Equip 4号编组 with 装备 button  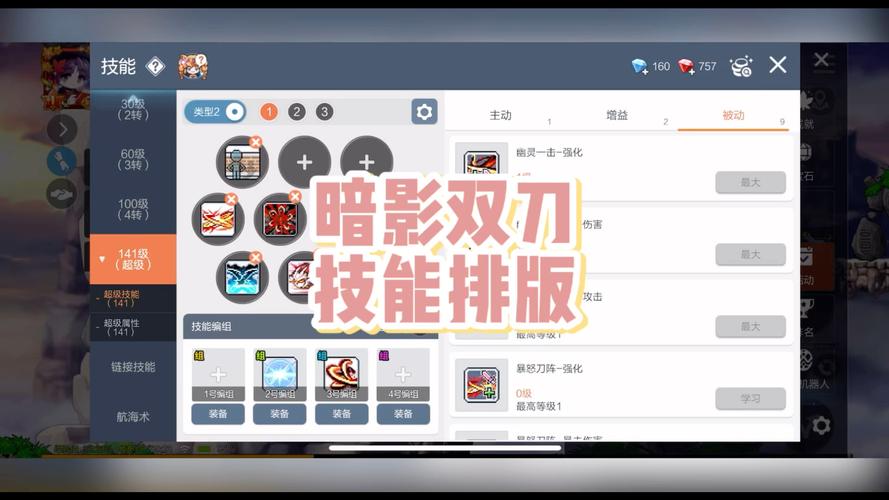pos(403,414)
